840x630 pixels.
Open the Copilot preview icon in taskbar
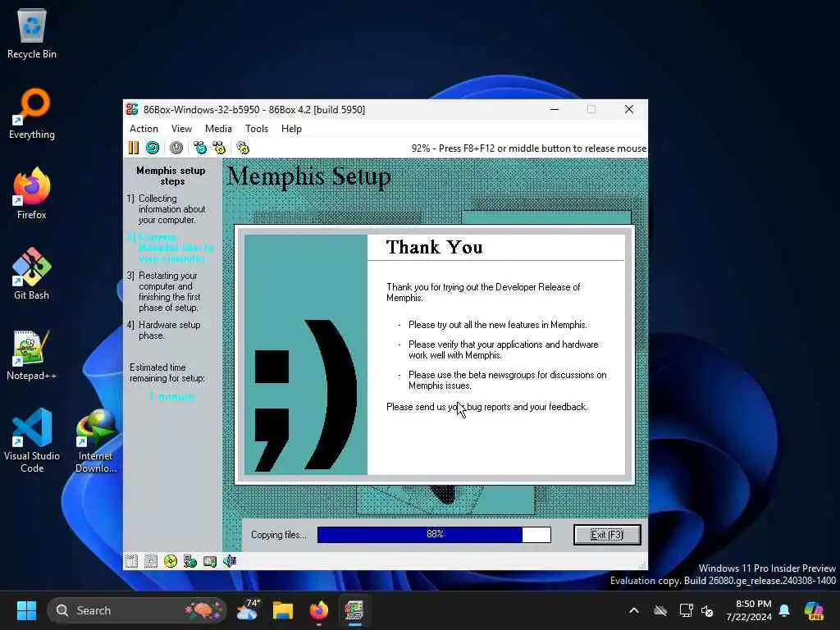pos(814,610)
